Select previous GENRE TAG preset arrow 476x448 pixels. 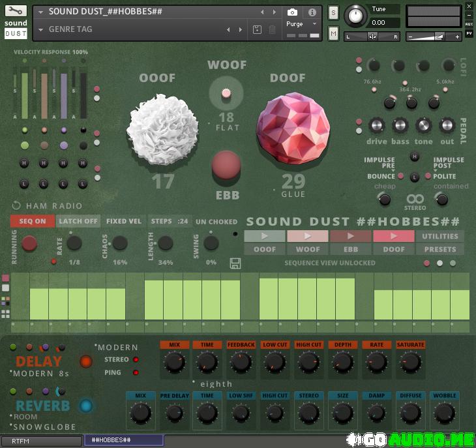[x=228, y=29]
